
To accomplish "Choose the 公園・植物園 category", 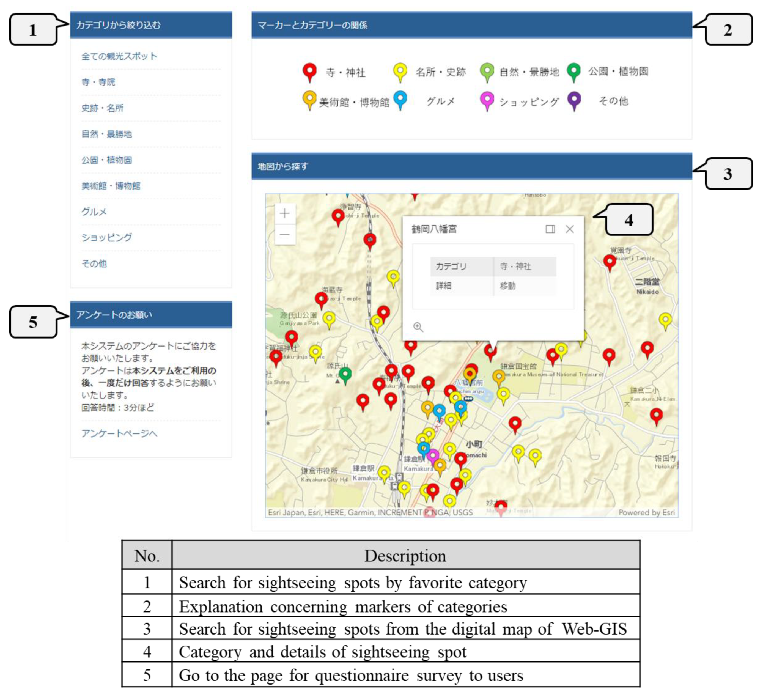I will coord(106,160).
